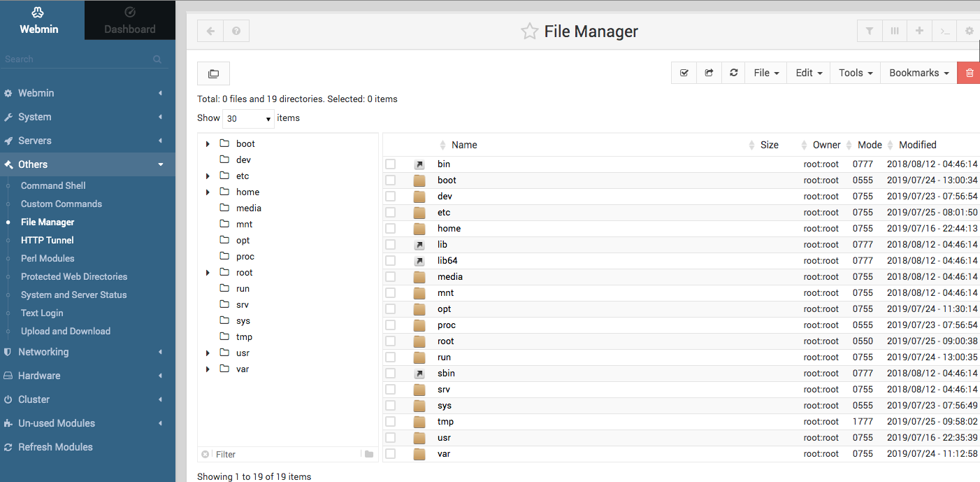Check the root row checkbox
This screenshot has width=980, height=482.
(x=391, y=341)
